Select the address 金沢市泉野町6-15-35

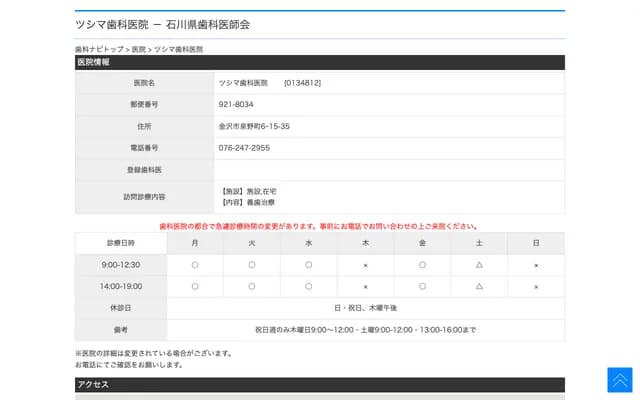(254, 126)
